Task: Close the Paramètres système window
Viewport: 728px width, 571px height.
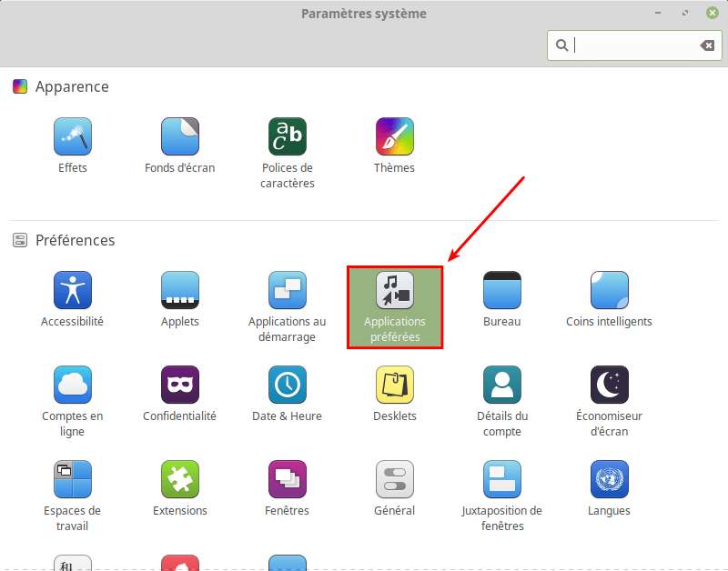Action: tap(713, 13)
